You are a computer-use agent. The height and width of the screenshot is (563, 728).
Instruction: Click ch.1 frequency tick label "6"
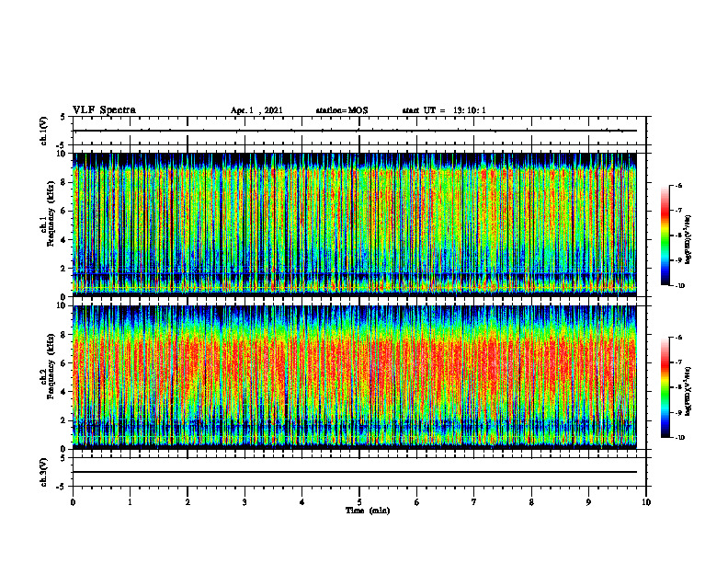63,211
